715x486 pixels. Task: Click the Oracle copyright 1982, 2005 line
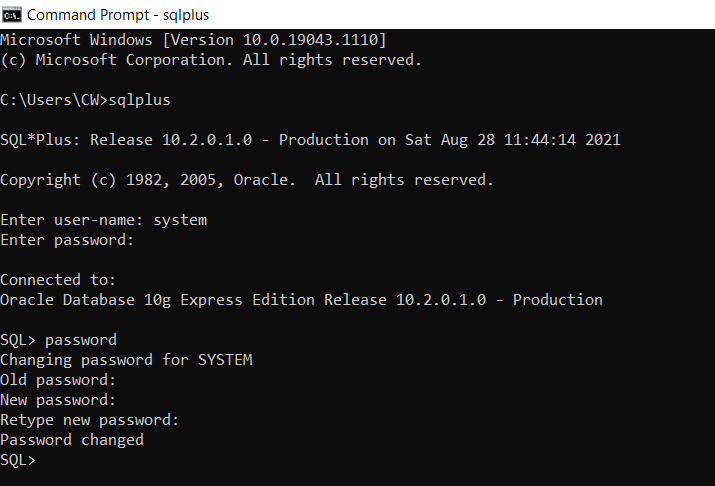click(x=247, y=180)
